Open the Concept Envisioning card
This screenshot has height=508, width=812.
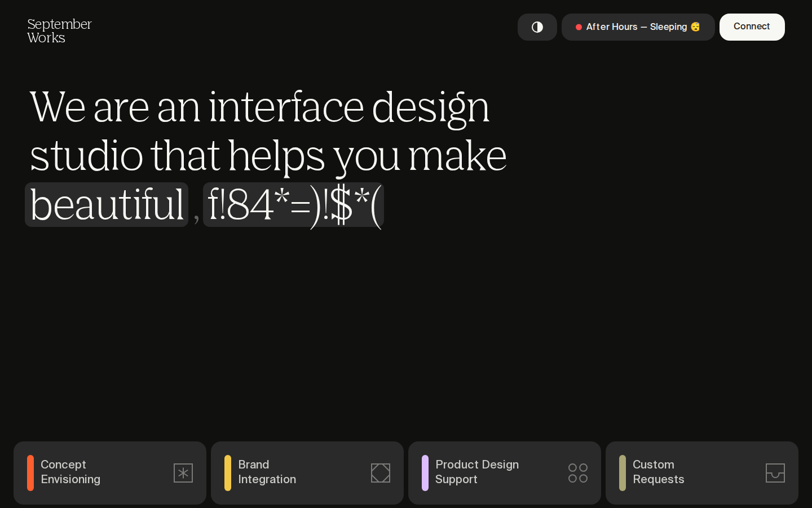click(110, 473)
